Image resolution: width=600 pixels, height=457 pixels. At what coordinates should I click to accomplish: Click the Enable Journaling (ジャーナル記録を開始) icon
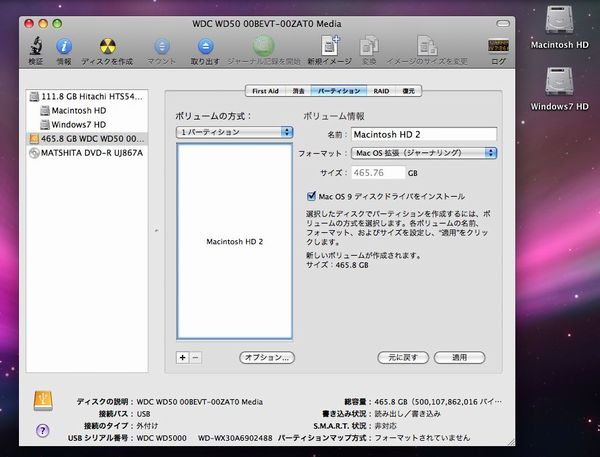(264, 46)
